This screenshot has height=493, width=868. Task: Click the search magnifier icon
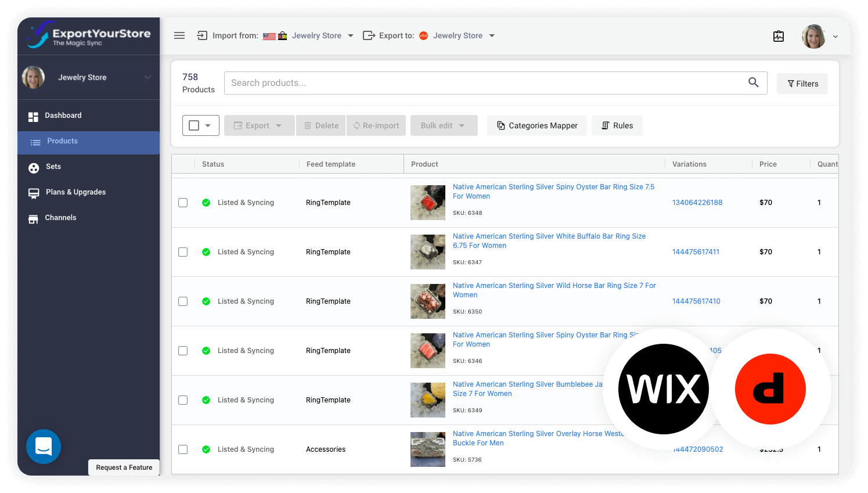click(x=753, y=82)
